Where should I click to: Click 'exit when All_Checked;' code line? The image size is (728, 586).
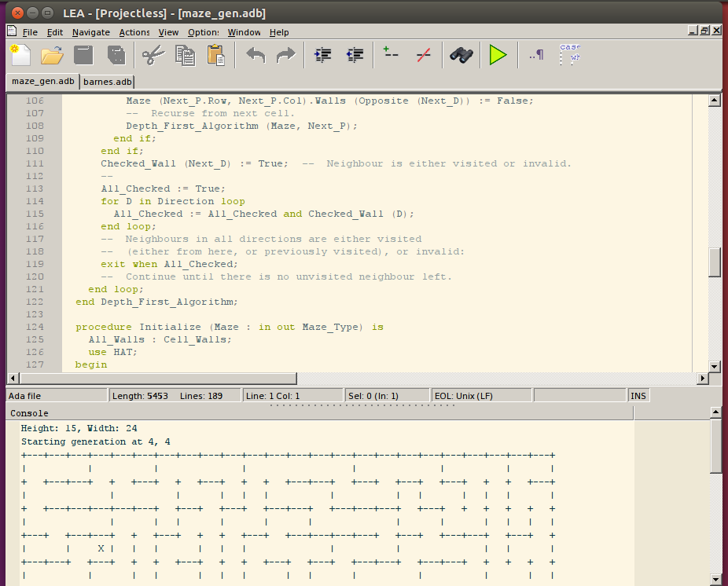(169, 264)
